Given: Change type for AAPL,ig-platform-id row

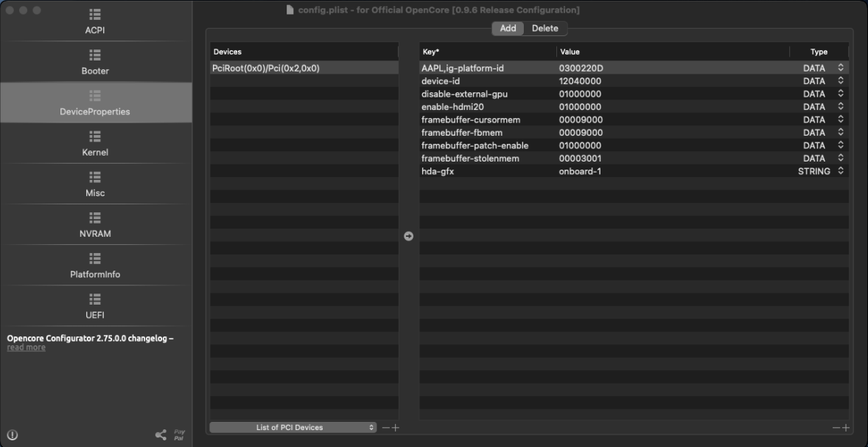Looking at the screenshot, I should point(841,68).
